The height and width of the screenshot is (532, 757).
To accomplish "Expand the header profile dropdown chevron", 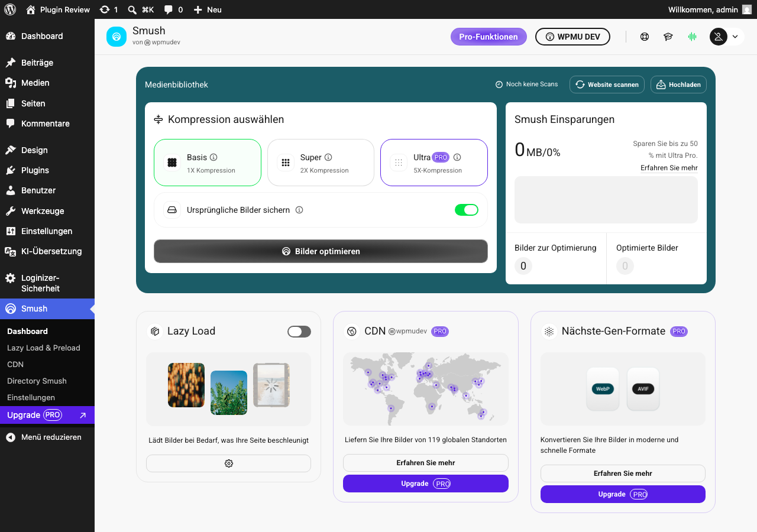I will click(x=735, y=37).
